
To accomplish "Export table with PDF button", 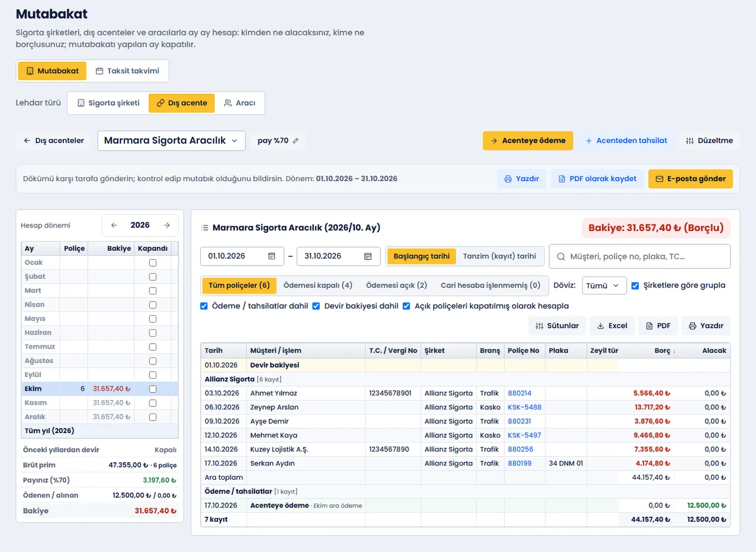I will (658, 326).
